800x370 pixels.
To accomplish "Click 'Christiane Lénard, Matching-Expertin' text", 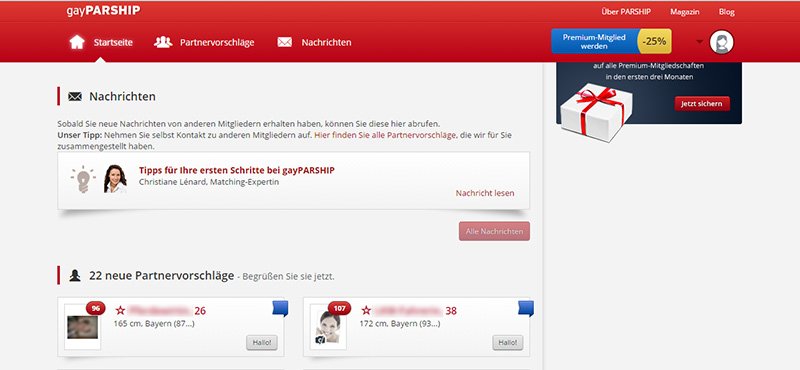I will tap(209, 182).
